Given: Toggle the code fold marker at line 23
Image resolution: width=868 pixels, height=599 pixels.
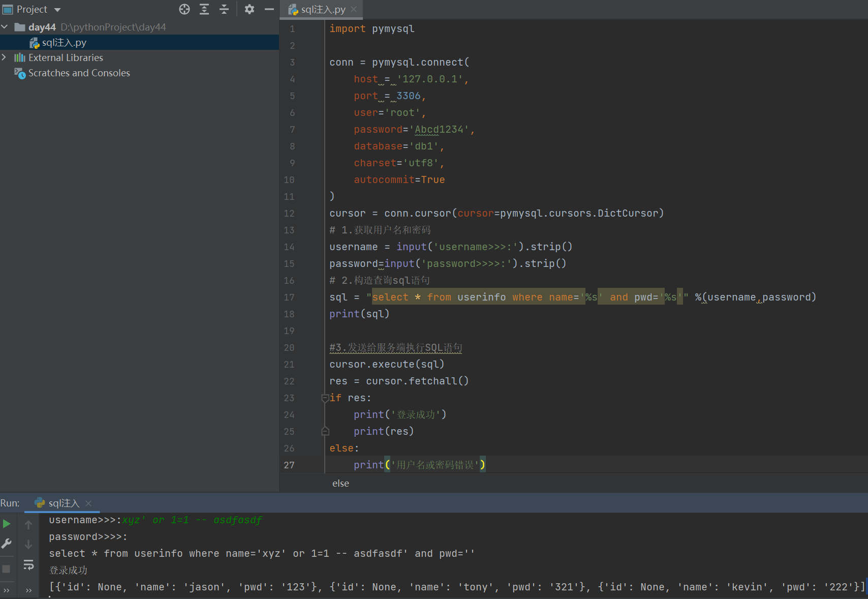Looking at the screenshot, I should [x=325, y=398].
